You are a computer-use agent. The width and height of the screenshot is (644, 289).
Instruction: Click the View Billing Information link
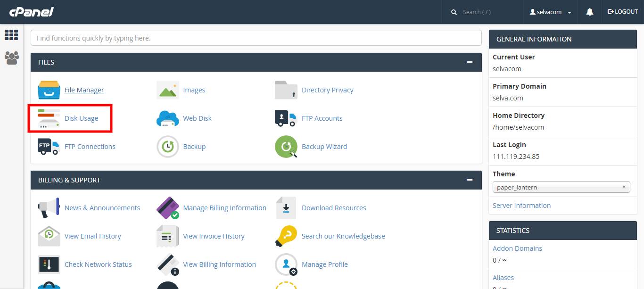click(x=219, y=264)
